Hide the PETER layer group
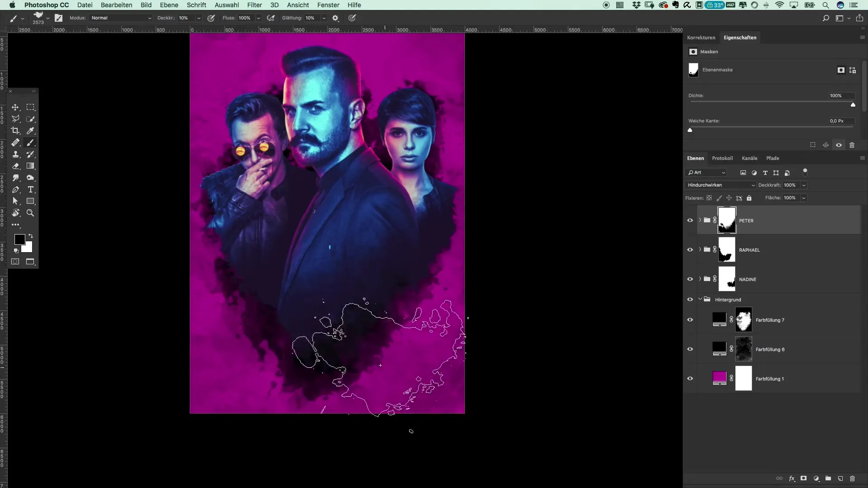 (690, 221)
